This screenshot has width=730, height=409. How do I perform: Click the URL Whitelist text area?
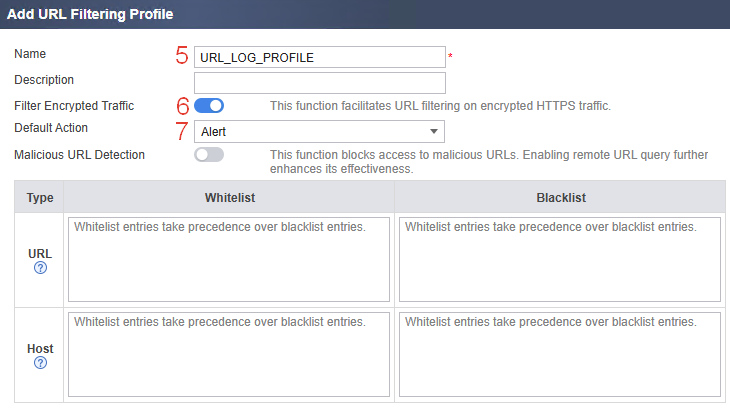coord(229,259)
